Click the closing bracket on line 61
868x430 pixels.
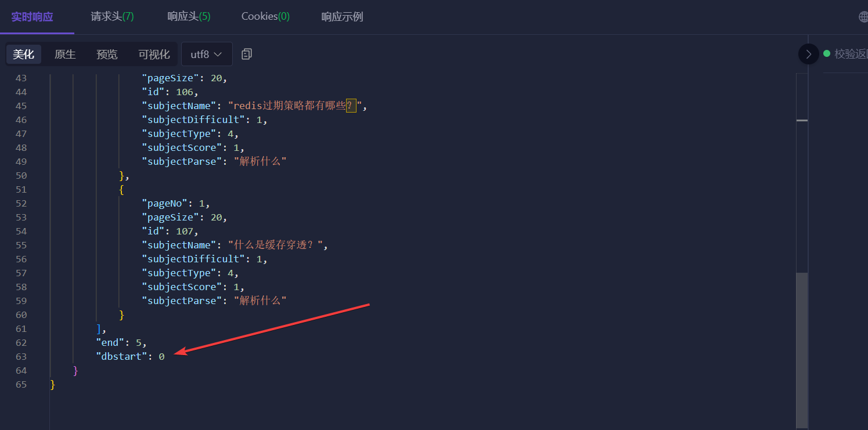(99, 328)
